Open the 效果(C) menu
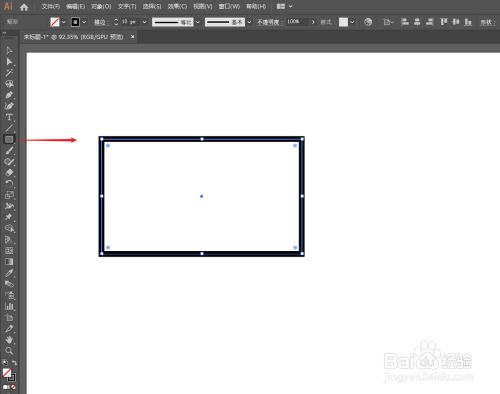Screen dimensions: 500x394 tap(177, 6)
